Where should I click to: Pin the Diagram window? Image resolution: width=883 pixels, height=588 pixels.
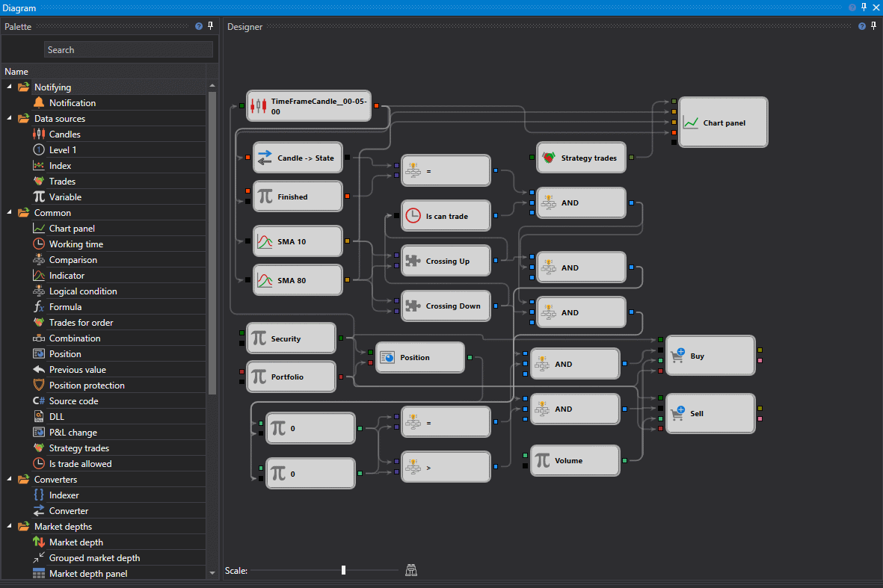click(864, 7)
